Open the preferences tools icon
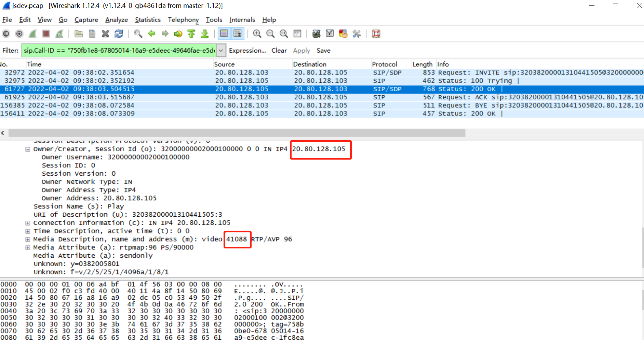The width and height of the screenshot is (644, 340). (x=357, y=33)
